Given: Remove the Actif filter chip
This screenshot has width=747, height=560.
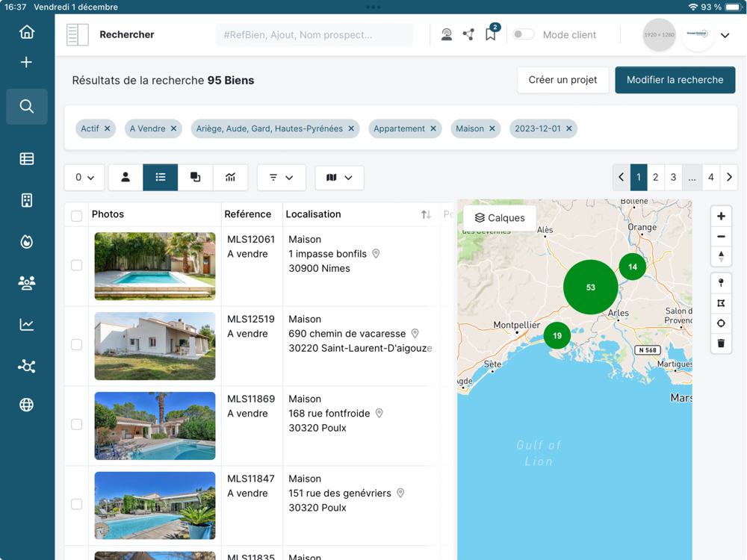Looking at the screenshot, I should coord(107,128).
